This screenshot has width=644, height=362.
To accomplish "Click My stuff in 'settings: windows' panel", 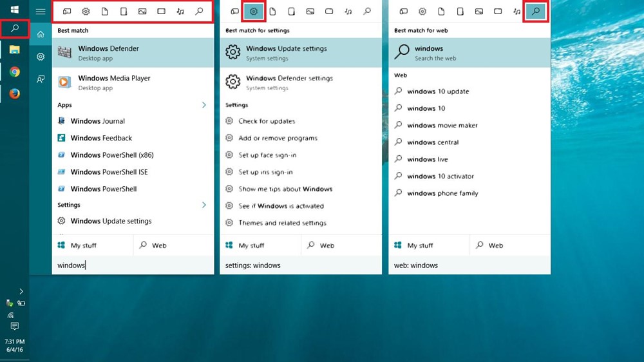I will 260,245.
